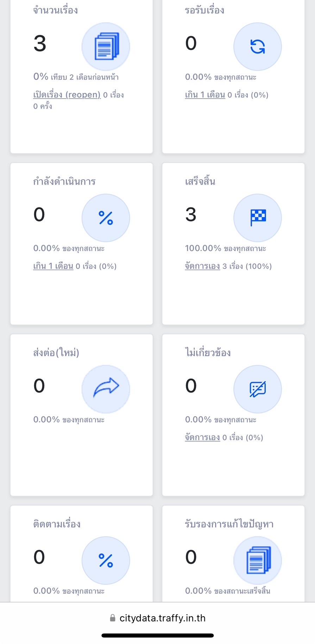
Task: Tap the ส่งต่อ(ใหม่) card title
Action: (x=56, y=352)
